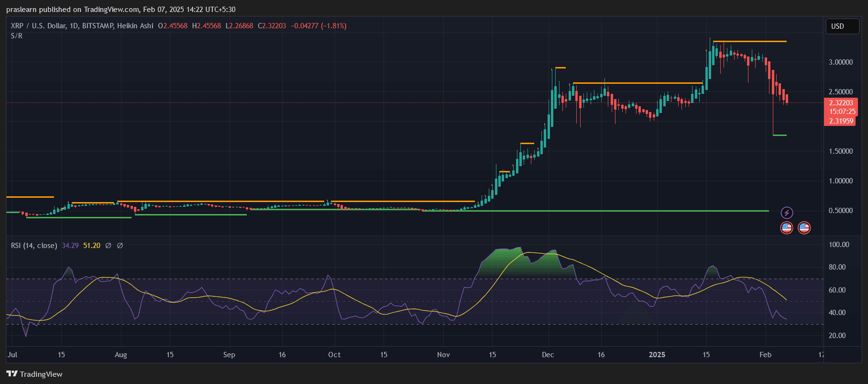Click the TradingView logo
The width and height of the screenshot is (868, 384).
click(34, 374)
